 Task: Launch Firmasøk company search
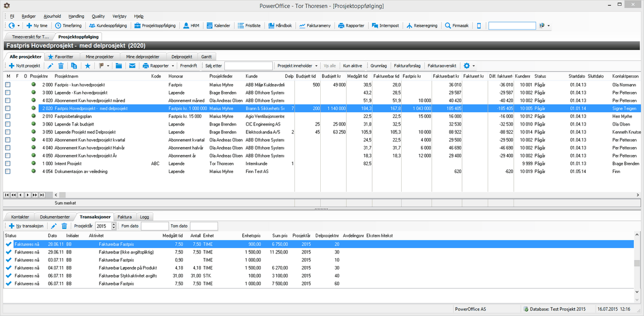tap(457, 25)
